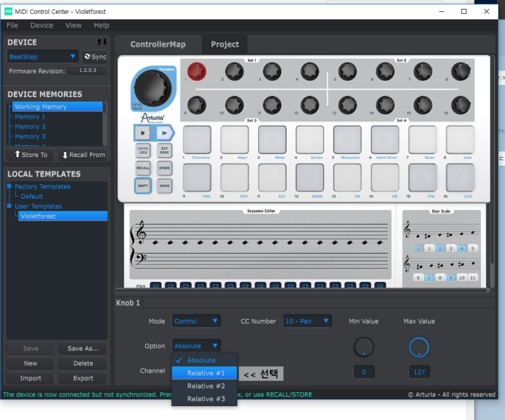The image size is (505, 420).
Task: Click the Play/Pause transport button
Action: click(164, 132)
